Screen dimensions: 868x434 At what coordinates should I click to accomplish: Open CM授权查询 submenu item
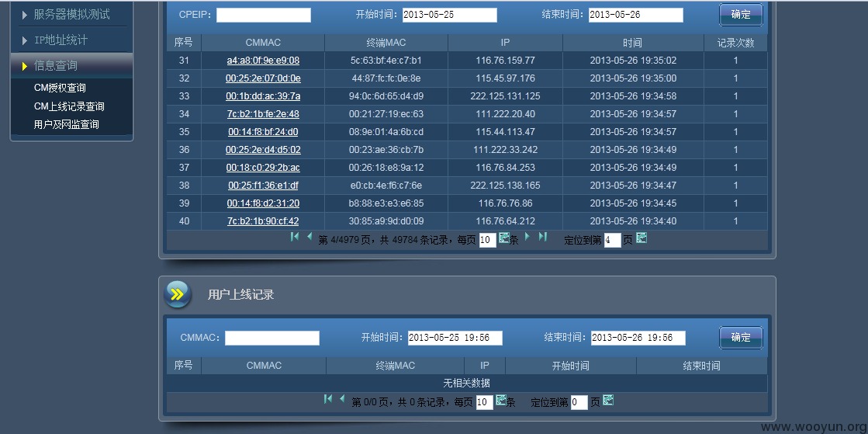click(60, 88)
